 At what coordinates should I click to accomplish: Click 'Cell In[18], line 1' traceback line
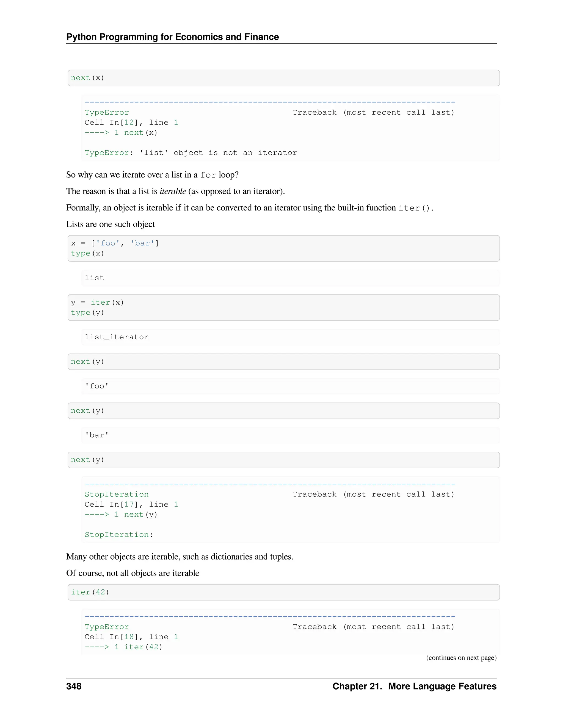coord(131,637)
